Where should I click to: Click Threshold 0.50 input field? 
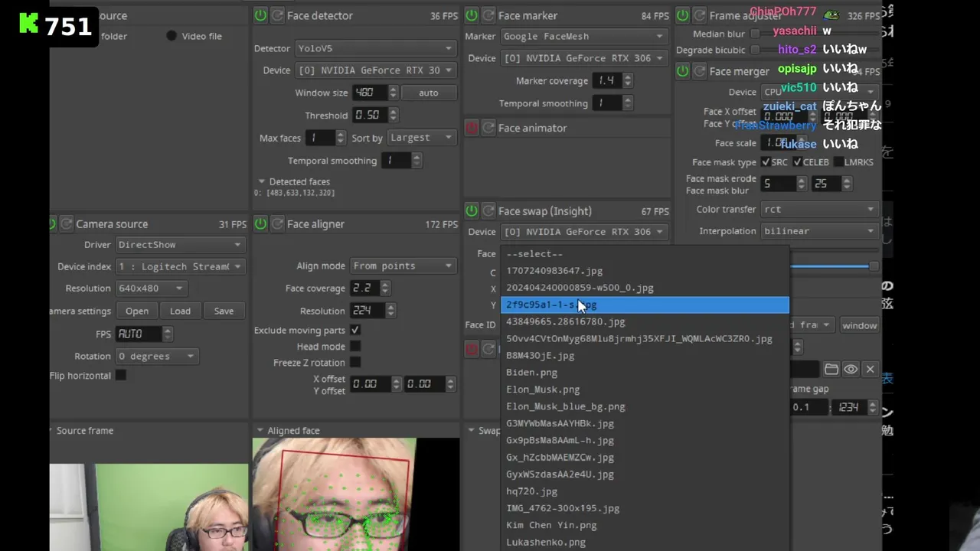[369, 115]
